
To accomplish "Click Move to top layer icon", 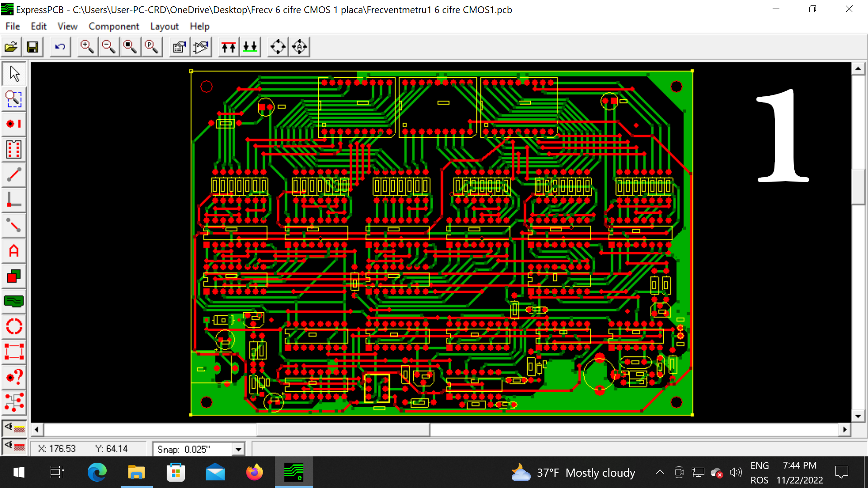I will point(229,47).
